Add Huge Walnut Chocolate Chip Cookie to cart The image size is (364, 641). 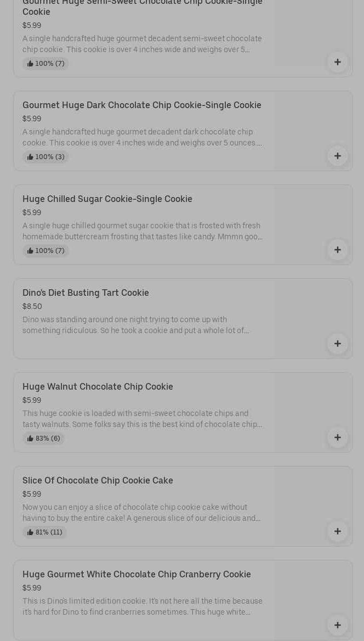[337, 437]
